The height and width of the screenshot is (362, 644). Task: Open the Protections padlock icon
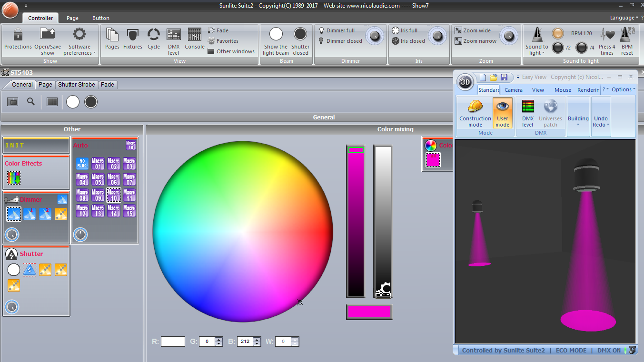[x=18, y=35]
